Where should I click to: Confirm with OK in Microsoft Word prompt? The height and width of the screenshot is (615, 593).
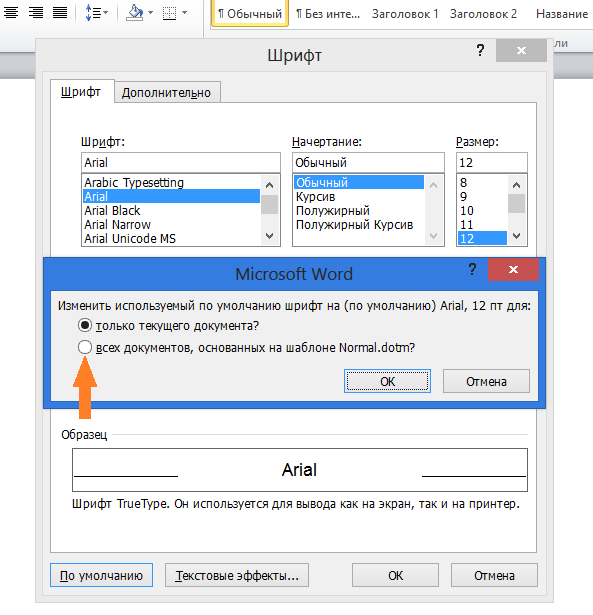pyautogui.click(x=387, y=381)
